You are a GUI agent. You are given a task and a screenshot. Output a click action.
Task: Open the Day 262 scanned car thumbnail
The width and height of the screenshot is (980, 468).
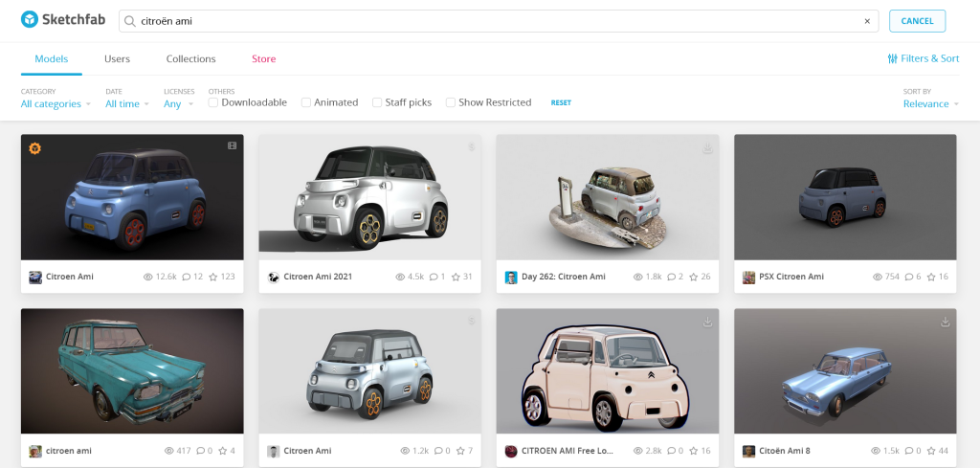[608, 197]
